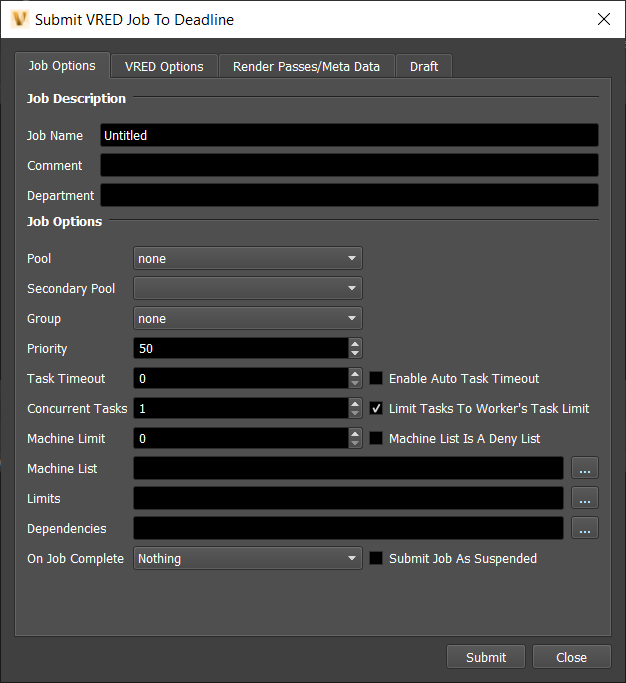
Task: Expand the On Job Complete dropdown
Action: point(247,559)
